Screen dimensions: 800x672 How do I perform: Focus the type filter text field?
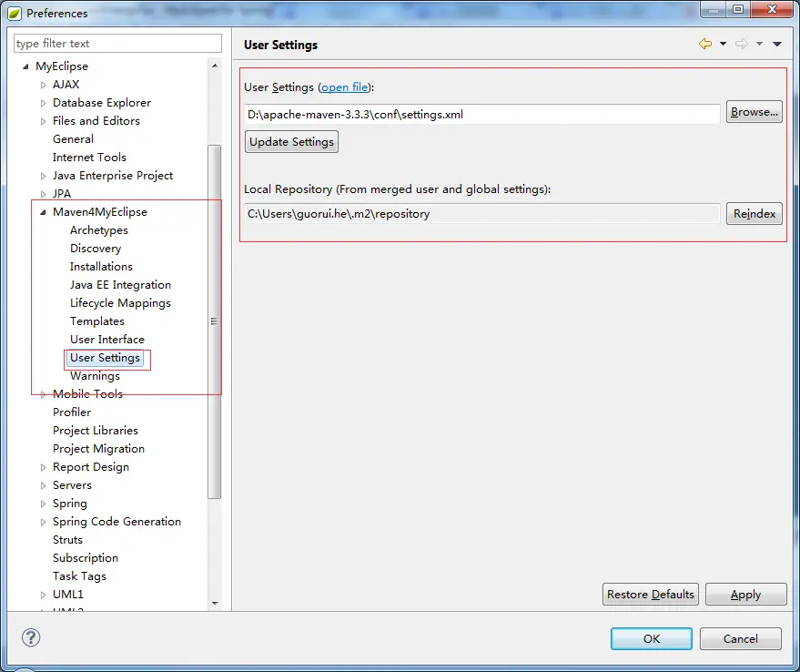[x=117, y=44]
